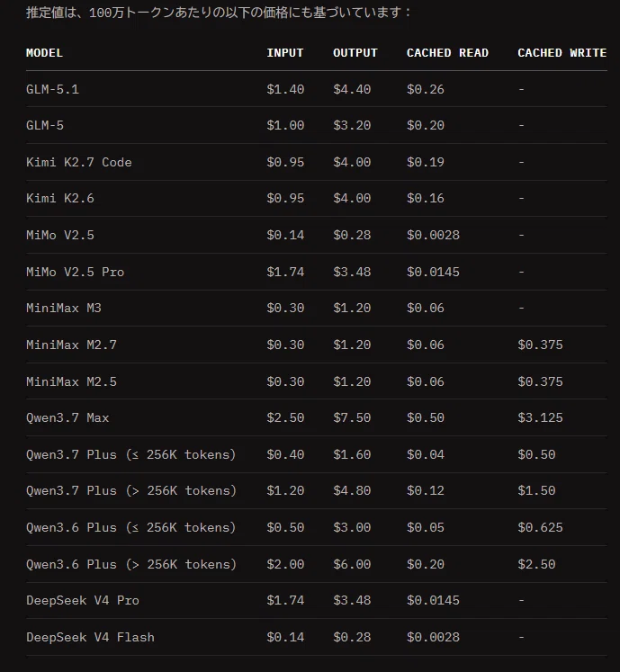Click Qwen3.6 Plus (> 256K tokens) label
Screen dimensions: 620x672
click(x=131, y=564)
